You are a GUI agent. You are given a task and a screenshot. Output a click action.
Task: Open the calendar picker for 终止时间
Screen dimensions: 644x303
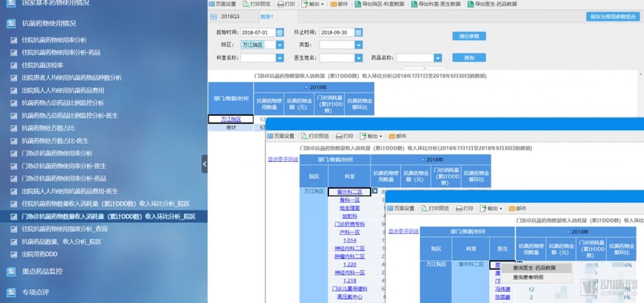pos(358,33)
